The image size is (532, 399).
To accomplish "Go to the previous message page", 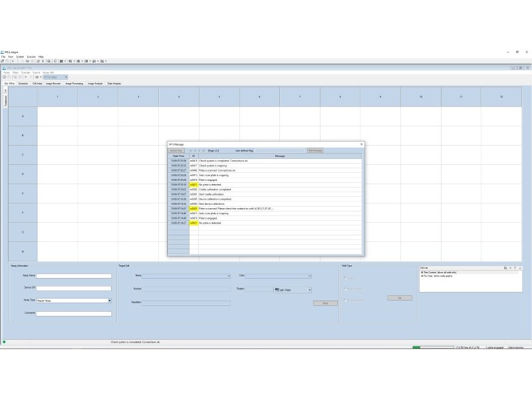I will click(x=195, y=151).
